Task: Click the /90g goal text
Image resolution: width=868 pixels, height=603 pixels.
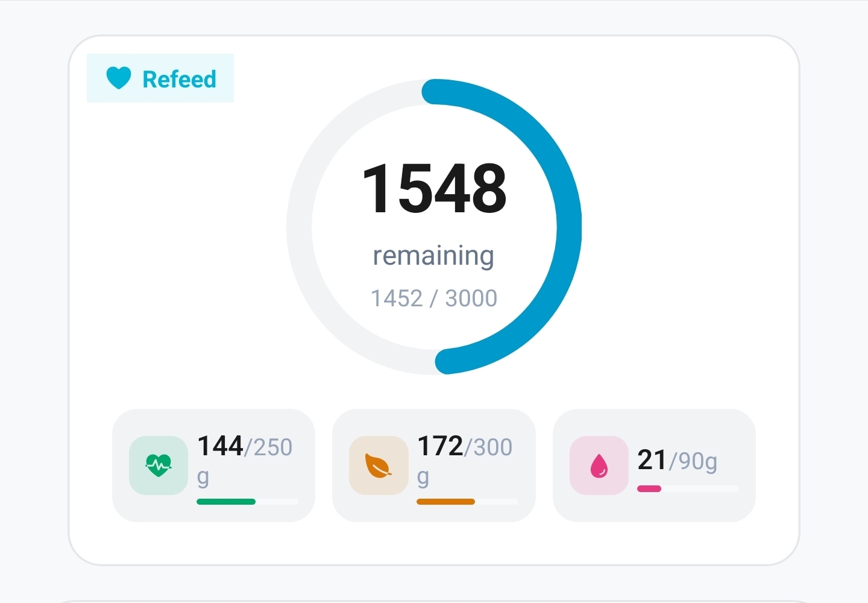Action: tap(693, 461)
